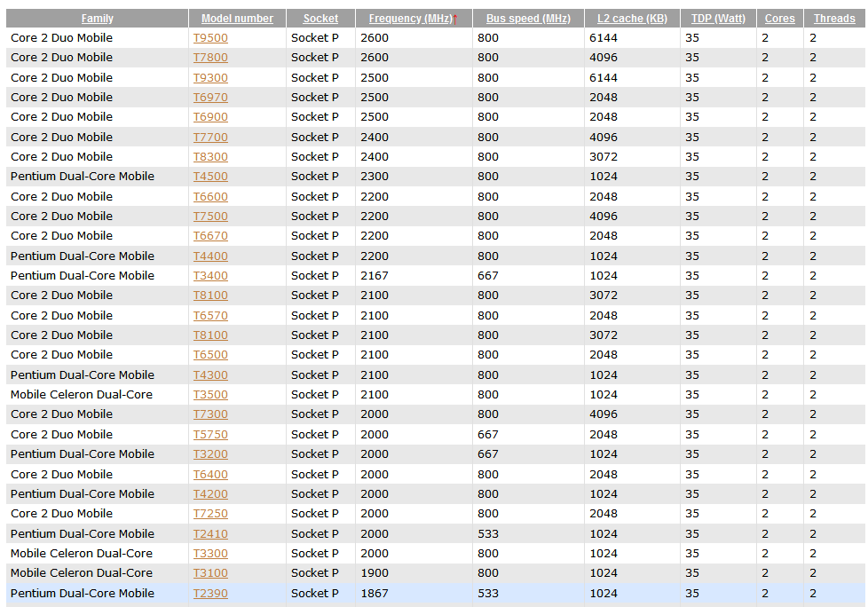
Task: Select the 1867 frequency cell
Action: click(375, 593)
